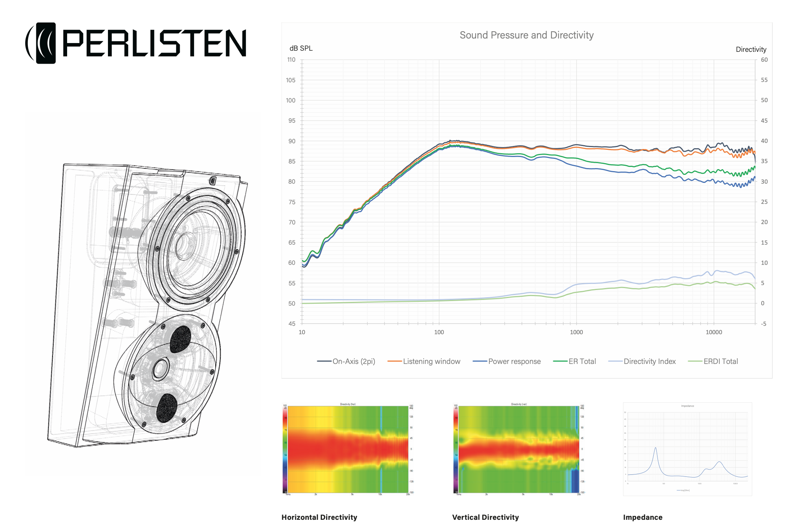Click the Impedance caption label
Viewport: 791px width, 532px height.
(643, 517)
